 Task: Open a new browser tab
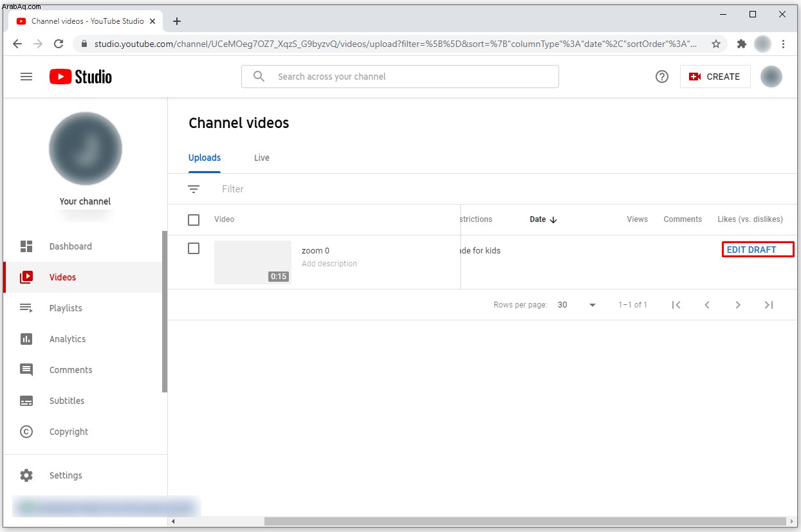pyautogui.click(x=177, y=21)
